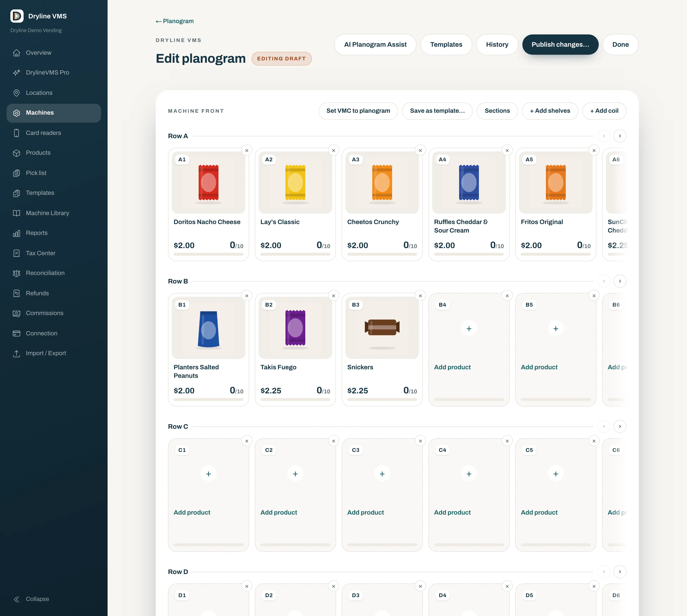Click the Pick list clipboard icon
This screenshot has width=687, height=616.
pos(16,173)
